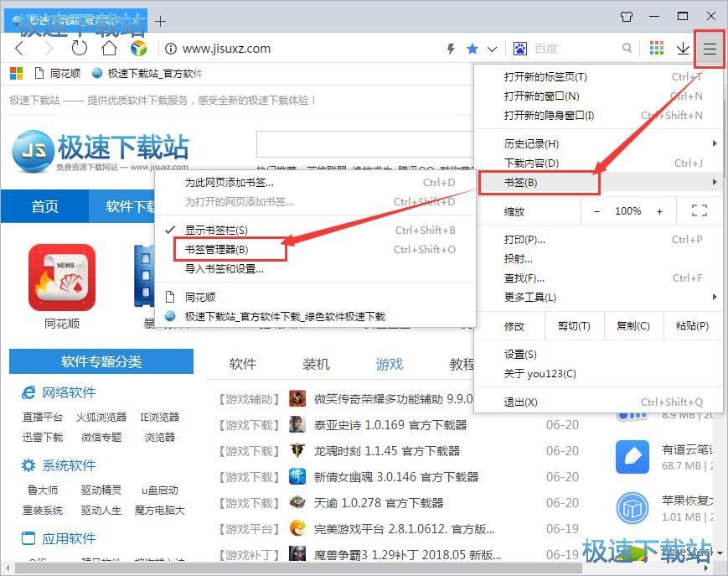728x576 pixels.
Task: Click the lightning speed mode icon
Action: pyautogui.click(x=451, y=49)
